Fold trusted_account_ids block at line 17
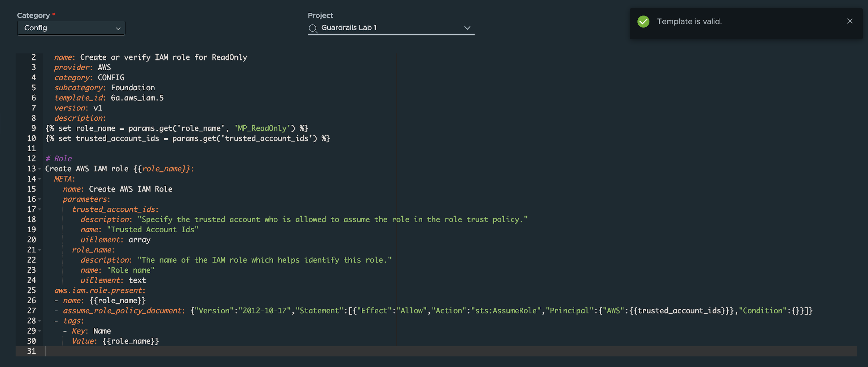This screenshot has height=367, width=868. click(40, 209)
